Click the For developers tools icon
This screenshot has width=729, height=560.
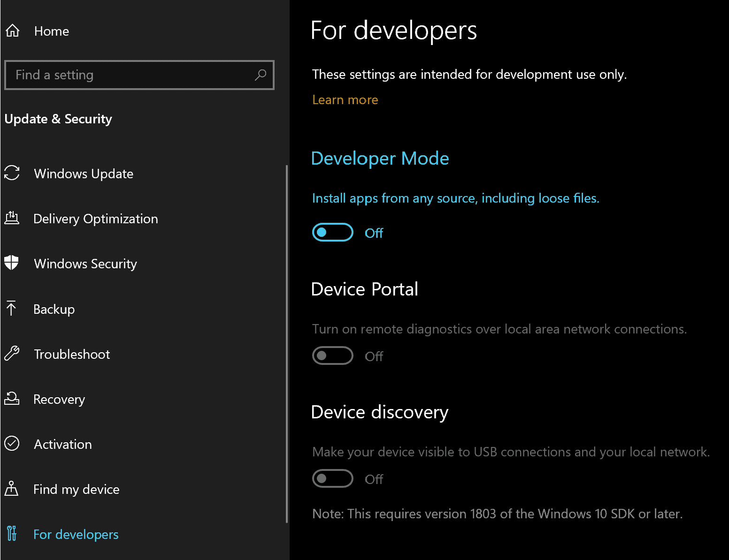12,533
